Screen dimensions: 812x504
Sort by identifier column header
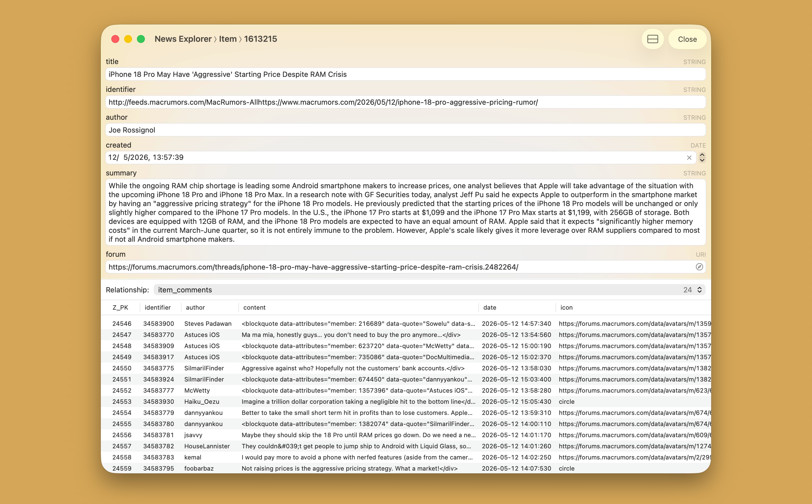click(x=158, y=307)
